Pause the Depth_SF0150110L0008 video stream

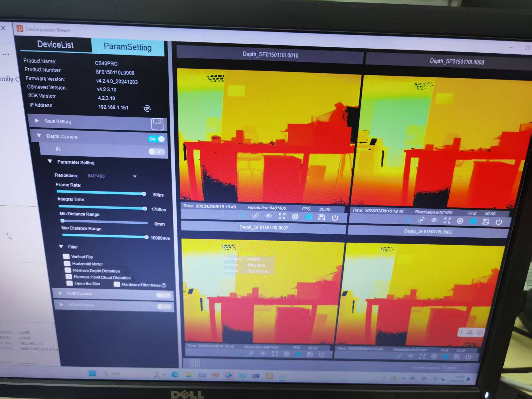click(x=460, y=221)
